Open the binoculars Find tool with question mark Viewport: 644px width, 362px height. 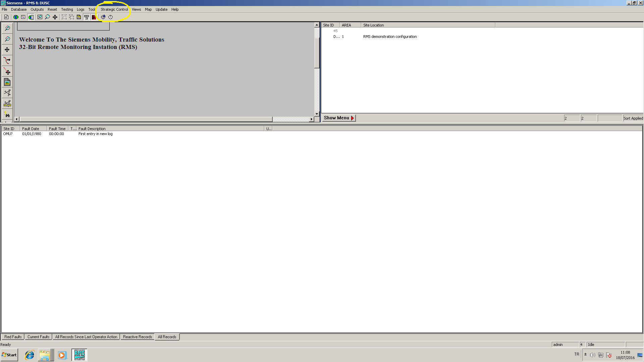[x=7, y=114]
